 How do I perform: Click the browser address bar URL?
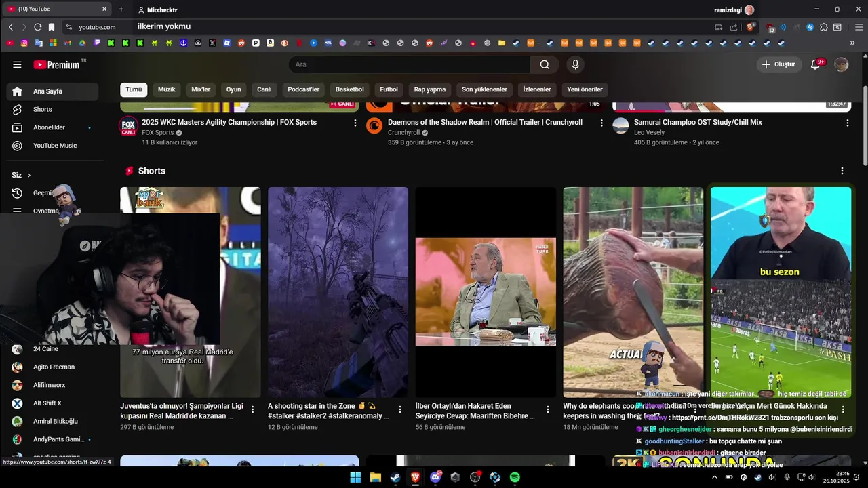point(97,27)
